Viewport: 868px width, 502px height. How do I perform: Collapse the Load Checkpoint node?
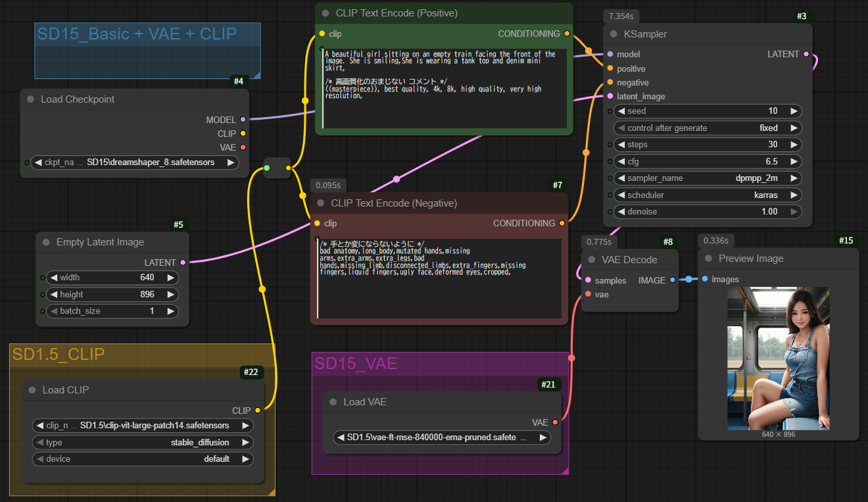coord(30,99)
